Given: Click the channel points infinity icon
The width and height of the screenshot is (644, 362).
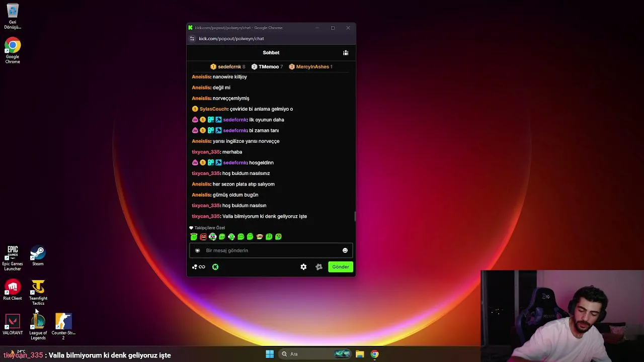Looking at the screenshot, I should [x=199, y=267].
